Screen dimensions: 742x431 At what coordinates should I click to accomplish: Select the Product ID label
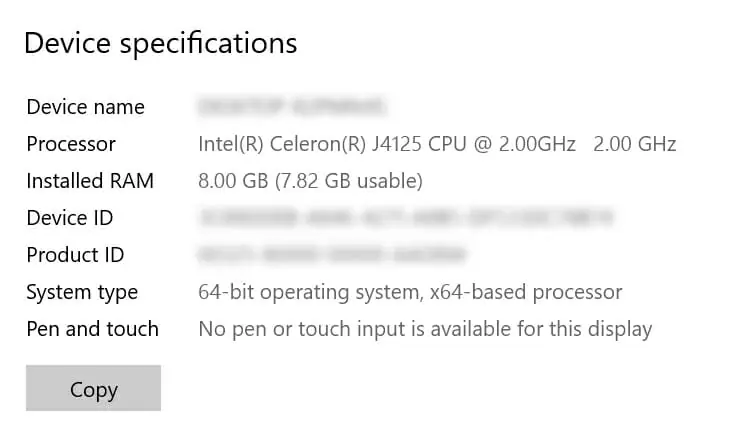pyautogui.click(x=75, y=255)
